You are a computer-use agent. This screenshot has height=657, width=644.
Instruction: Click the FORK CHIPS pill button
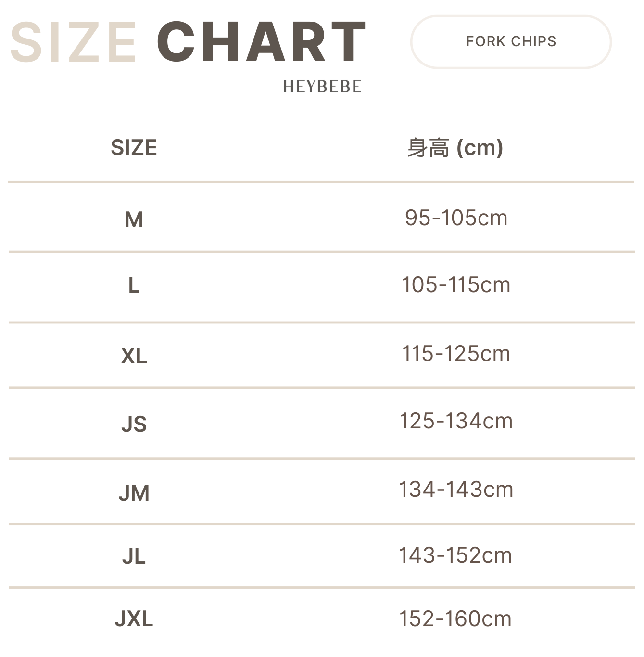pos(510,42)
